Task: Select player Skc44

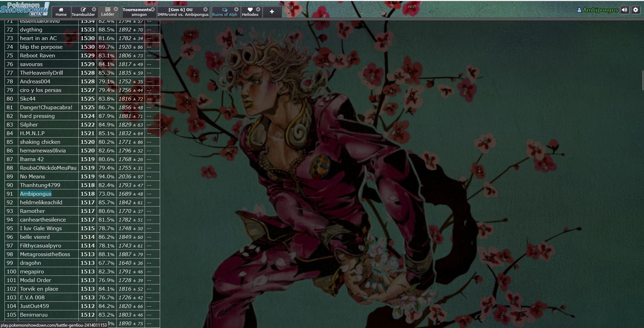Action: (28, 99)
